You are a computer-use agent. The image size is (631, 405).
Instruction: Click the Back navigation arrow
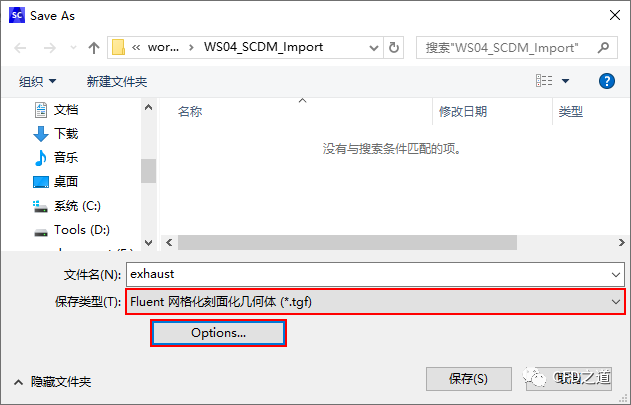tap(20, 48)
